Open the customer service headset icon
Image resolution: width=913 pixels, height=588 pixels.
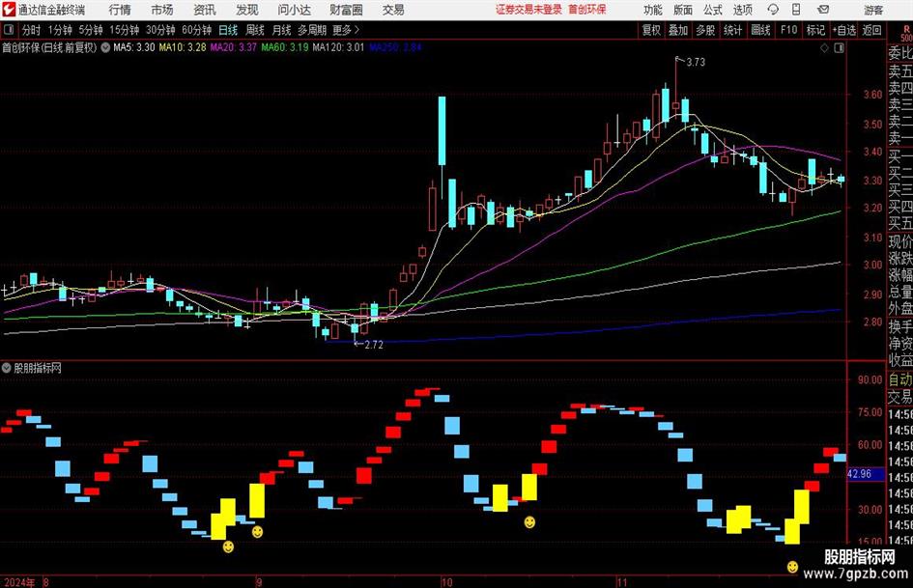(x=773, y=10)
